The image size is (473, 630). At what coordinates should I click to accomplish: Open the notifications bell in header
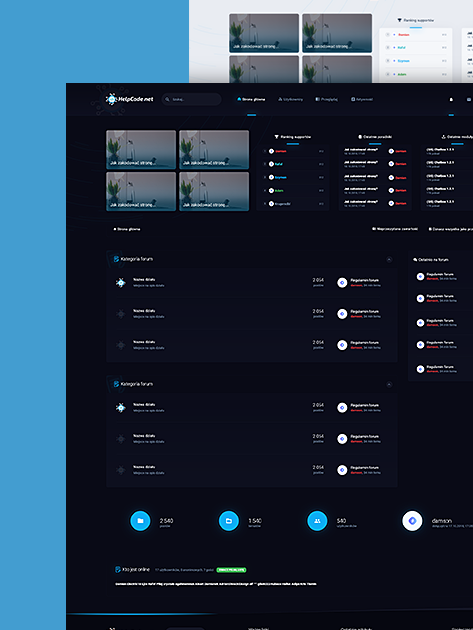pyautogui.click(x=451, y=99)
